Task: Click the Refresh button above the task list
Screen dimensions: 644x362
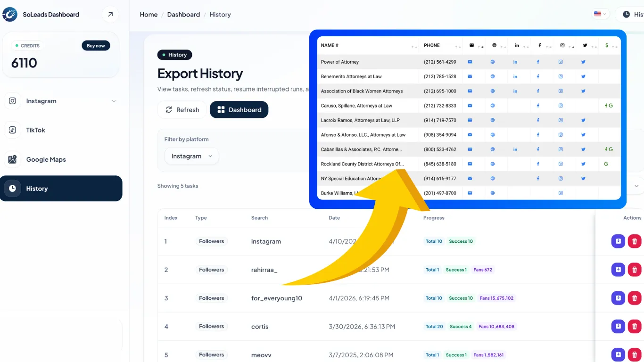Action: [x=182, y=109]
